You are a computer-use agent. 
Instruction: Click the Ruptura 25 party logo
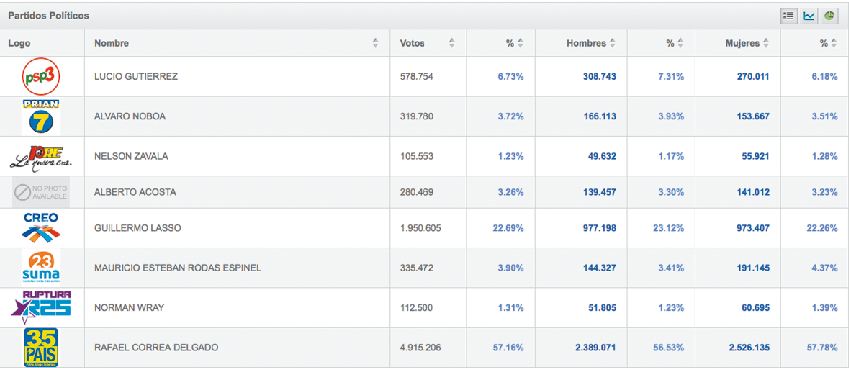tap(41, 306)
